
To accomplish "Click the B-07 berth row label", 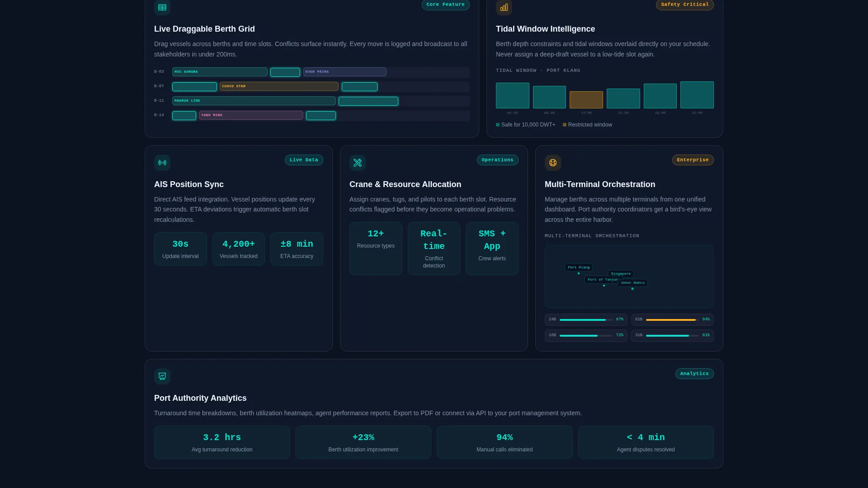I will pyautogui.click(x=159, y=86).
